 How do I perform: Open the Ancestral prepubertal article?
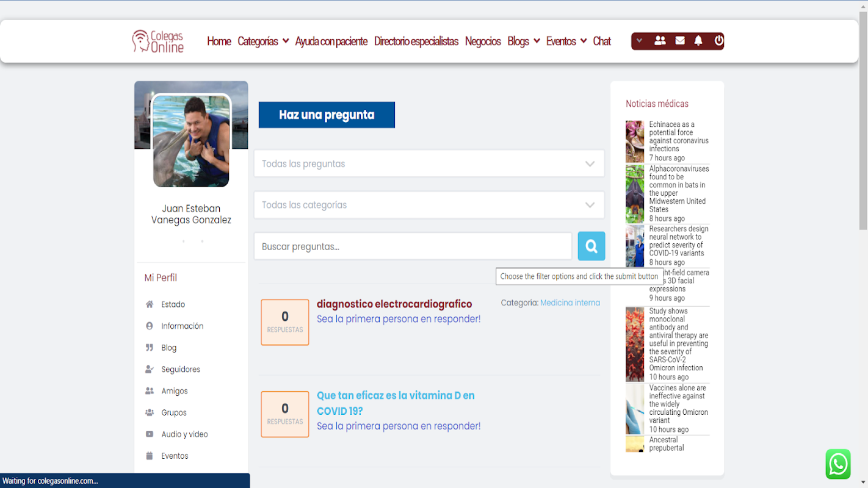coord(667,443)
